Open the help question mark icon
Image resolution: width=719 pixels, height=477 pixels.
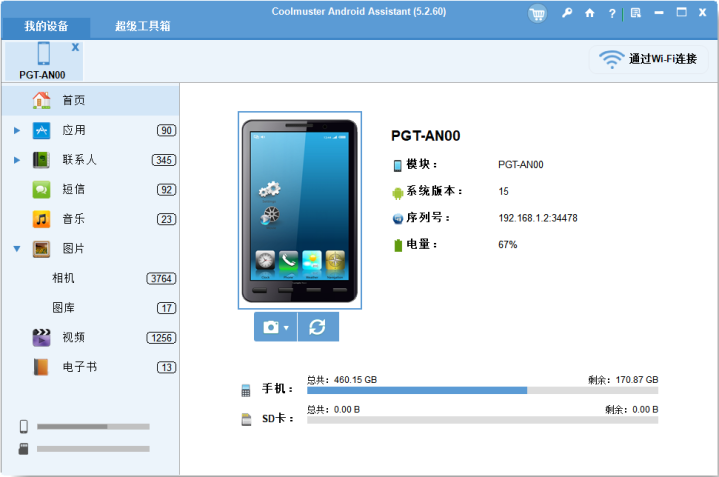612,13
